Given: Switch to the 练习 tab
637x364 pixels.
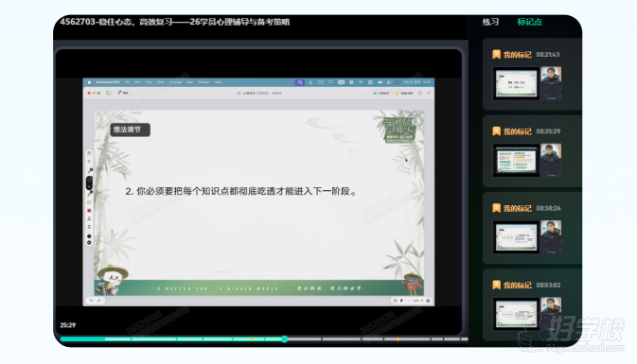Looking at the screenshot, I should click(x=490, y=22).
